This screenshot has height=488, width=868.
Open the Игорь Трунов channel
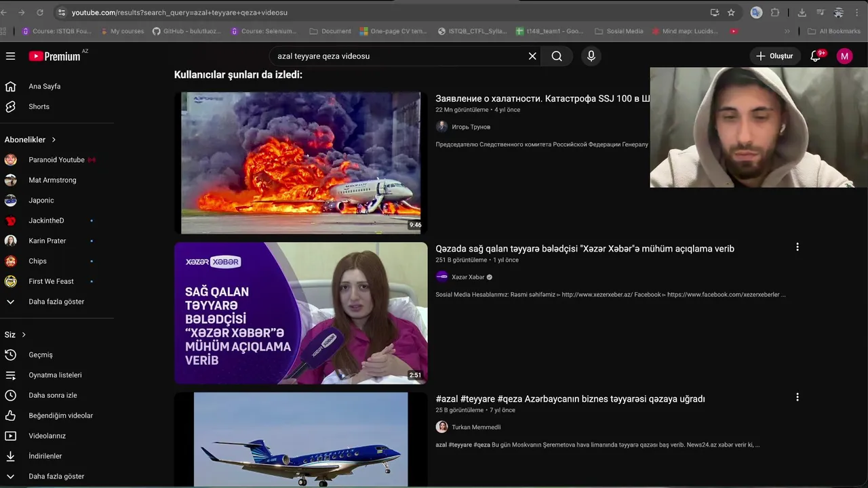pos(471,127)
